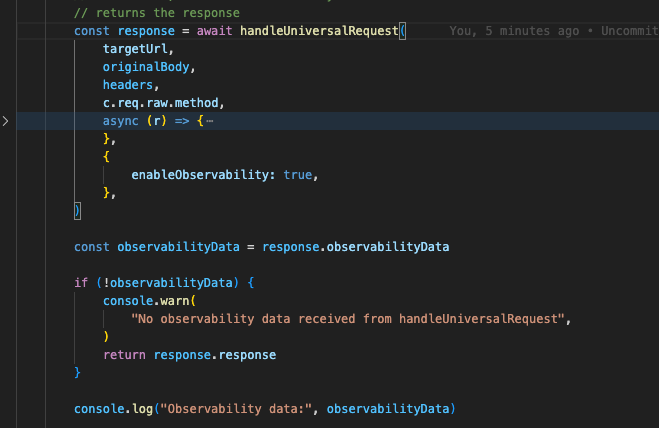Click the "Observability data:" string literal
This screenshot has width=659, height=428.
pyautogui.click(x=236, y=409)
